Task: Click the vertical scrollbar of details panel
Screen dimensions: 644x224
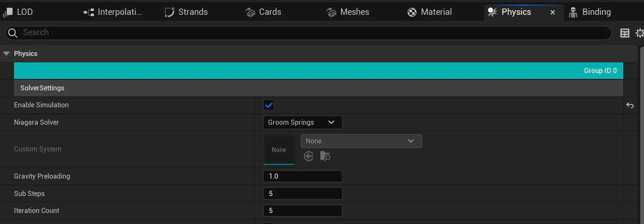Action: pos(641,135)
